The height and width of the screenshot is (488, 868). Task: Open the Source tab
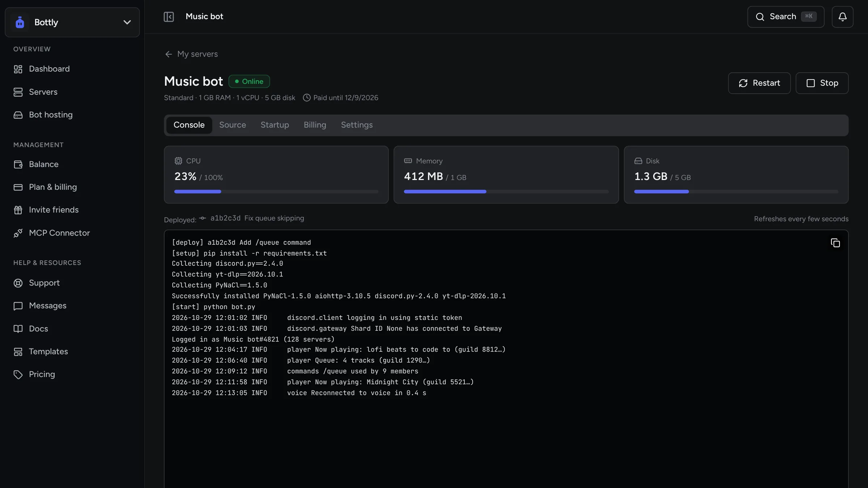click(x=232, y=125)
